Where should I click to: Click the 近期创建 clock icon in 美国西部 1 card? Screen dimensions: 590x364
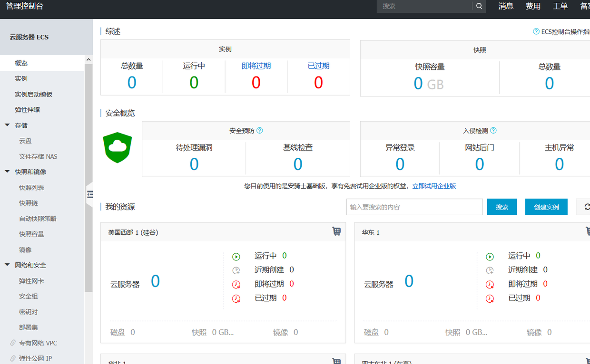click(x=236, y=270)
